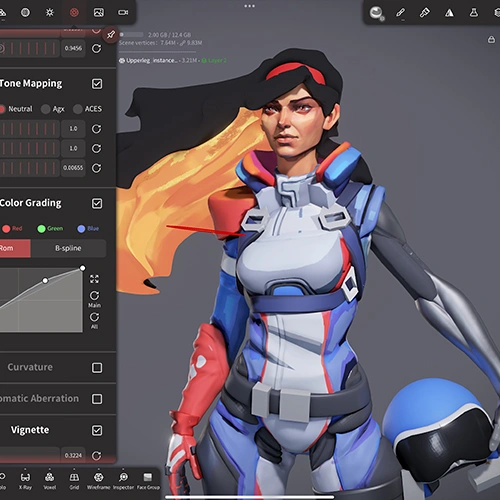Viewport: 500px width, 500px height.
Task: Click the '2.00 GB / 12.4 GB' memory readout
Action: click(x=170, y=35)
